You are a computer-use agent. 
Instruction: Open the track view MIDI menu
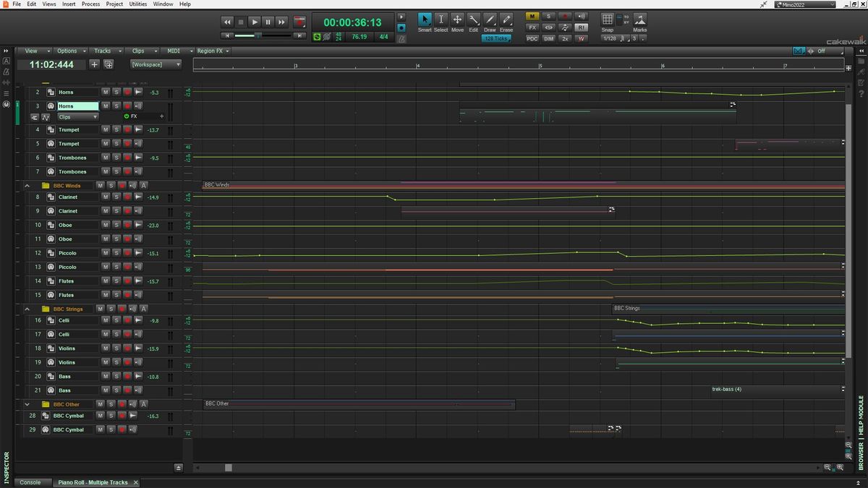click(x=177, y=51)
